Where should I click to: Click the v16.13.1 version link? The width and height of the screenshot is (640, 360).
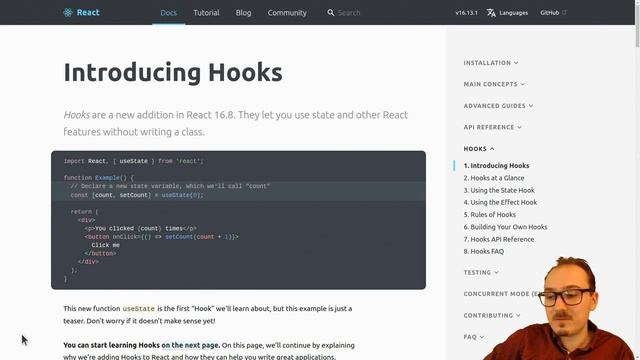[x=467, y=13]
